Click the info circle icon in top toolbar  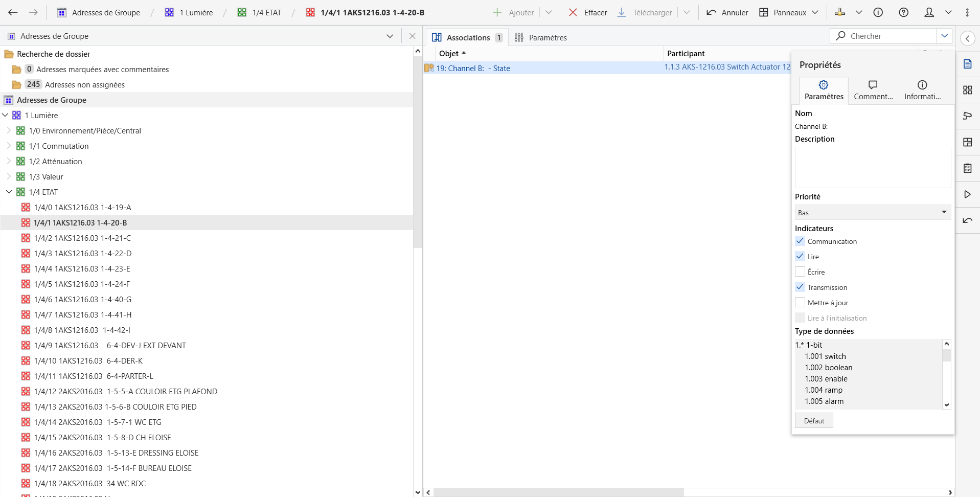pyautogui.click(x=878, y=12)
